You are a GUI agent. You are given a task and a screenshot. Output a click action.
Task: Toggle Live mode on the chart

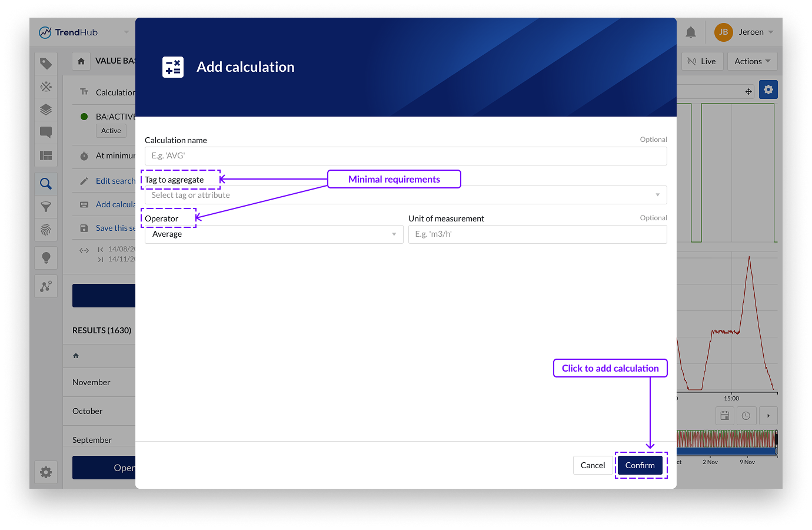click(702, 61)
